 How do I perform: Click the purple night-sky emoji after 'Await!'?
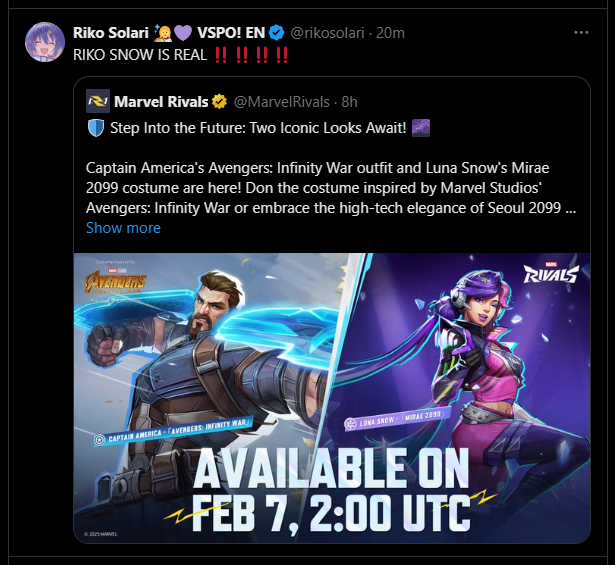[x=421, y=128]
